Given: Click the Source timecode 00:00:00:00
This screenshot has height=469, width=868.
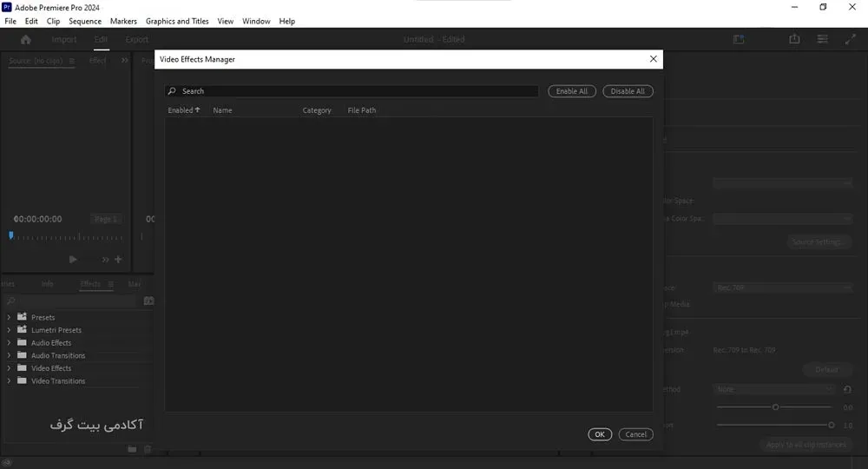Looking at the screenshot, I should point(37,219).
